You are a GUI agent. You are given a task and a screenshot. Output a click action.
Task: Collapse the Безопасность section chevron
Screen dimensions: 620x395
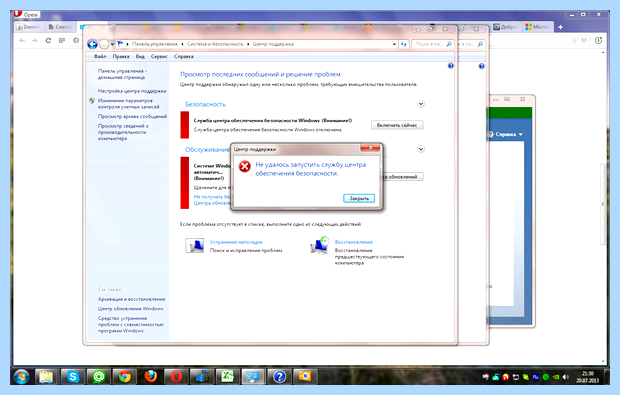pyautogui.click(x=421, y=104)
